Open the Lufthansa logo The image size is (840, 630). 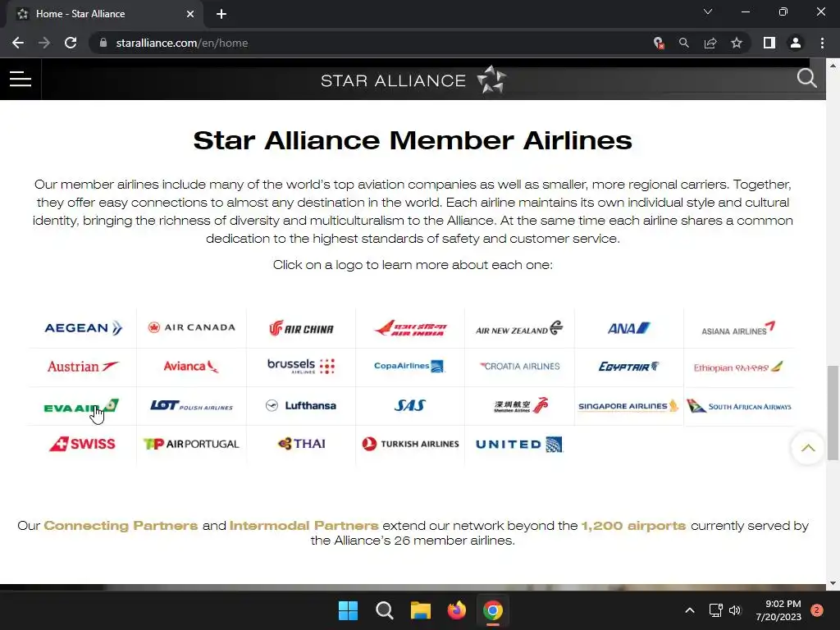click(301, 405)
